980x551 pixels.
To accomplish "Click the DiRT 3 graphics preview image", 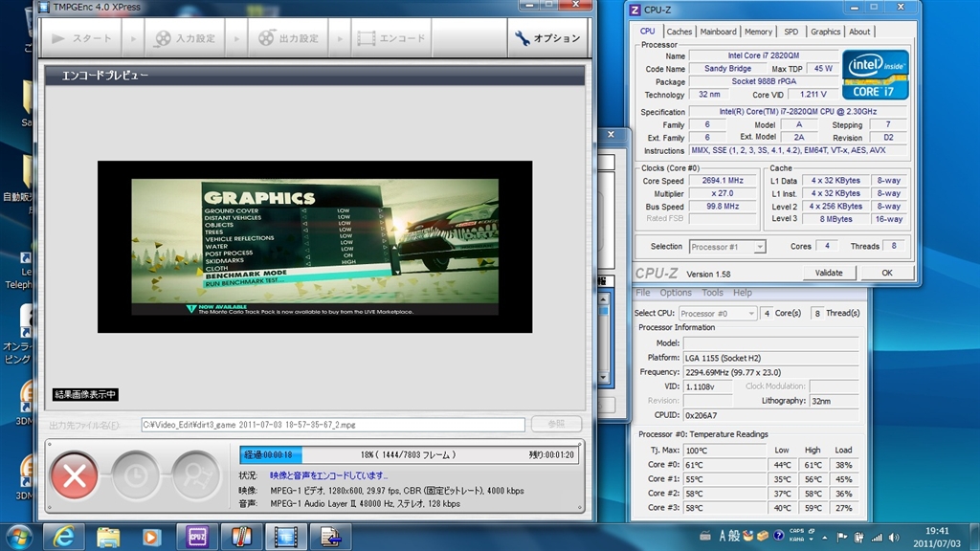I will pyautogui.click(x=315, y=247).
